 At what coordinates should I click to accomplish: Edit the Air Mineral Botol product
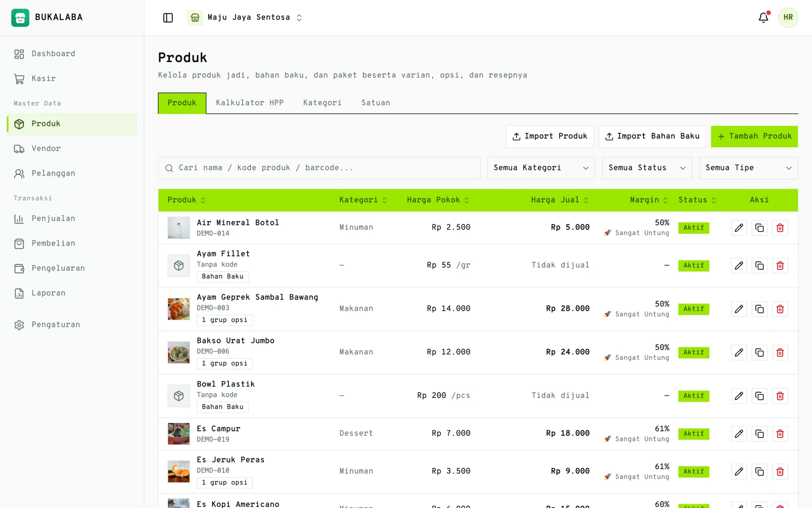pos(739,228)
